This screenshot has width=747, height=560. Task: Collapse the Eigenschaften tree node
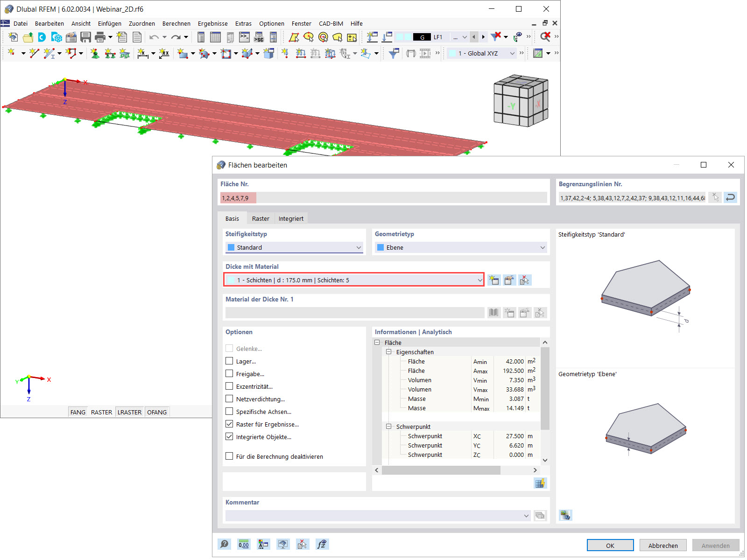point(388,352)
